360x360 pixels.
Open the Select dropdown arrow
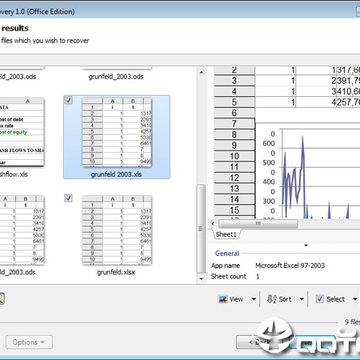(x=355, y=299)
